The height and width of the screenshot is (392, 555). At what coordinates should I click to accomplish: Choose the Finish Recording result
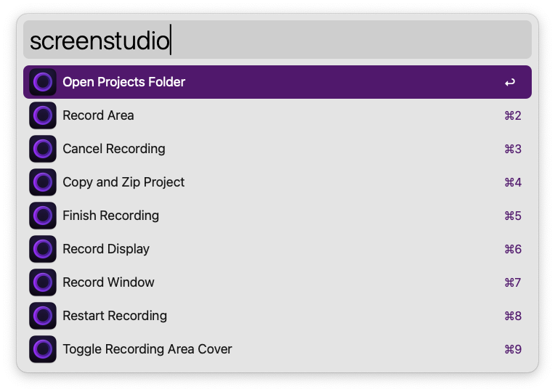(110, 216)
